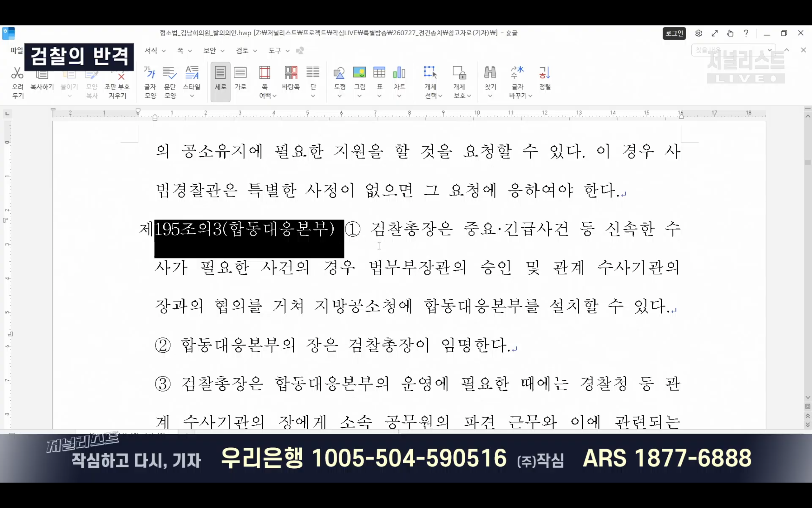
Task: Click the full-screen expand arrows icon
Action: [715, 33]
